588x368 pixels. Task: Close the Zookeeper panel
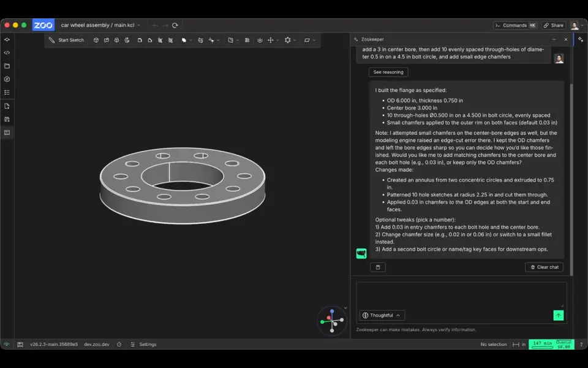(566, 39)
